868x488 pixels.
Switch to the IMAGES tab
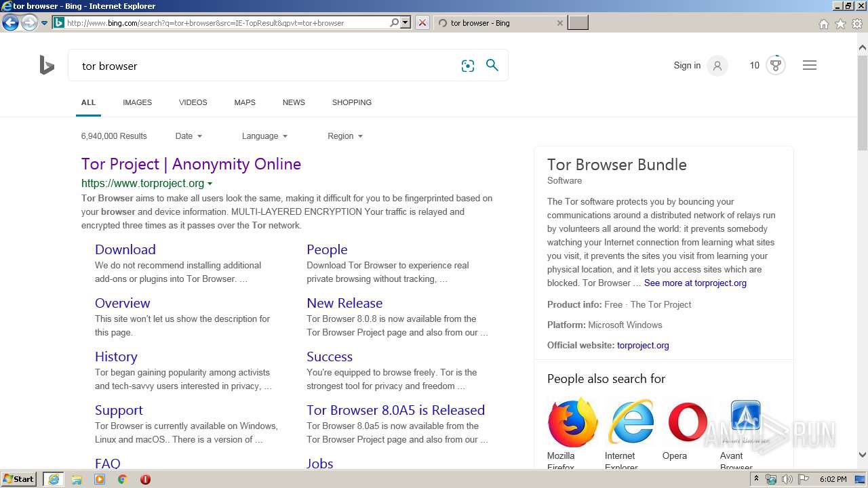137,102
